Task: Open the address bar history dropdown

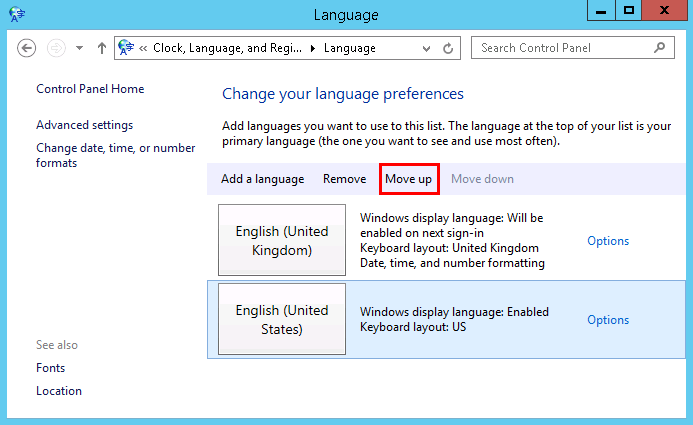Action: coord(426,48)
